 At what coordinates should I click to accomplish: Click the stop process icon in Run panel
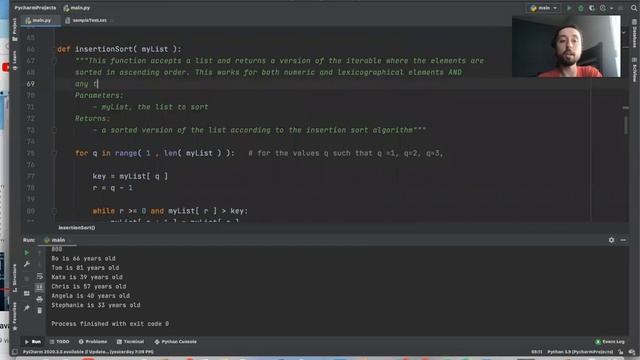(27, 279)
